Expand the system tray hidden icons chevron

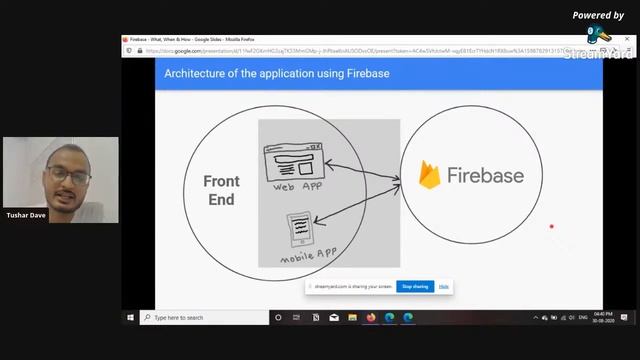click(536, 318)
